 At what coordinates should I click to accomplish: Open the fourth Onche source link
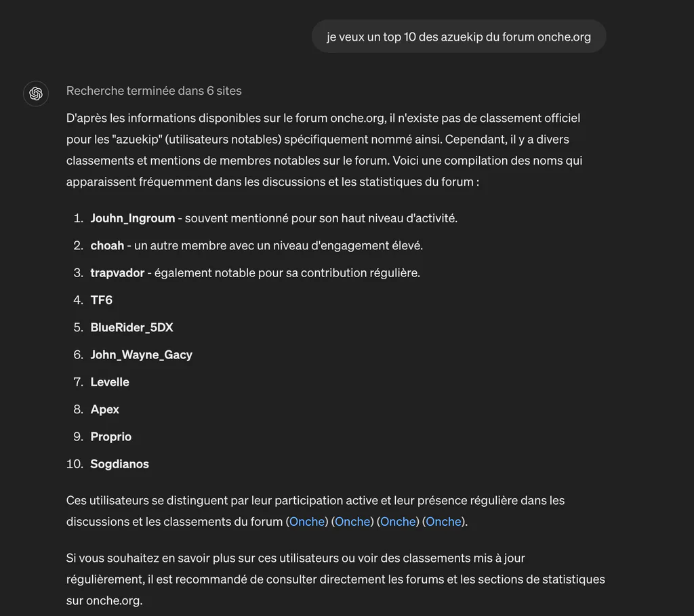coord(443,522)
